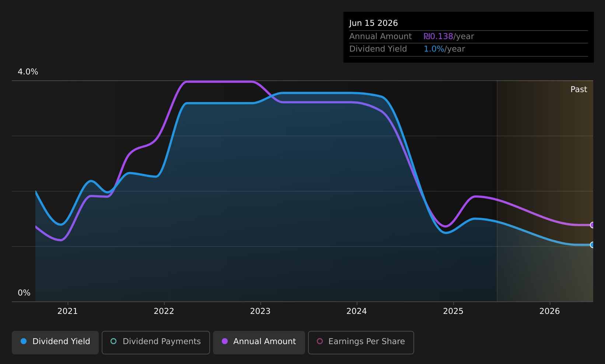Click the Jun 15 2026 tooltip date
The image size is (605, 364).
tap(374, 23)
